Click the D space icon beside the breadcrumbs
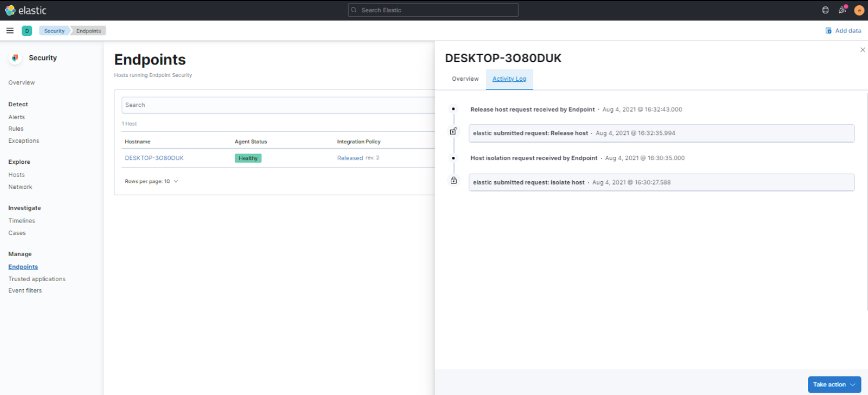 click(x=27, y=30)
